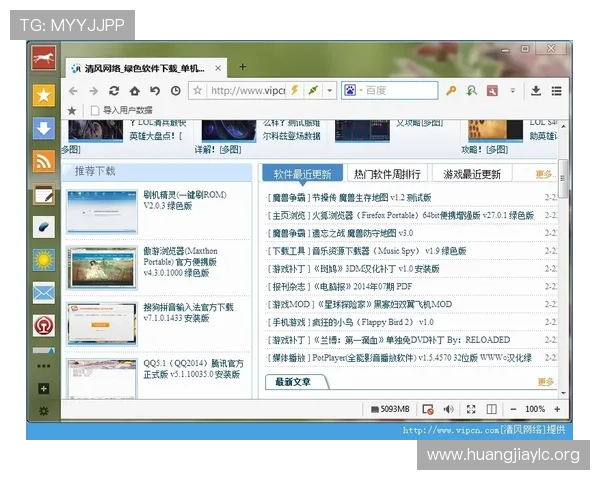Click the green magnifier toolbar icon
The image size is (600, 480).
pyautogui.click(x=472, y=90)
